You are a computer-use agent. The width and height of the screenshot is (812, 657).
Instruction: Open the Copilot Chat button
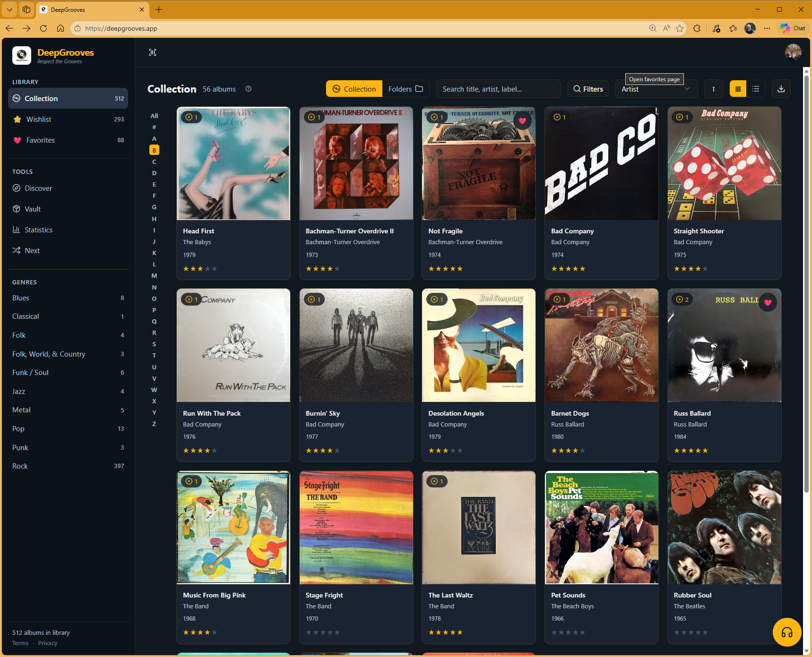click(793, 28)
